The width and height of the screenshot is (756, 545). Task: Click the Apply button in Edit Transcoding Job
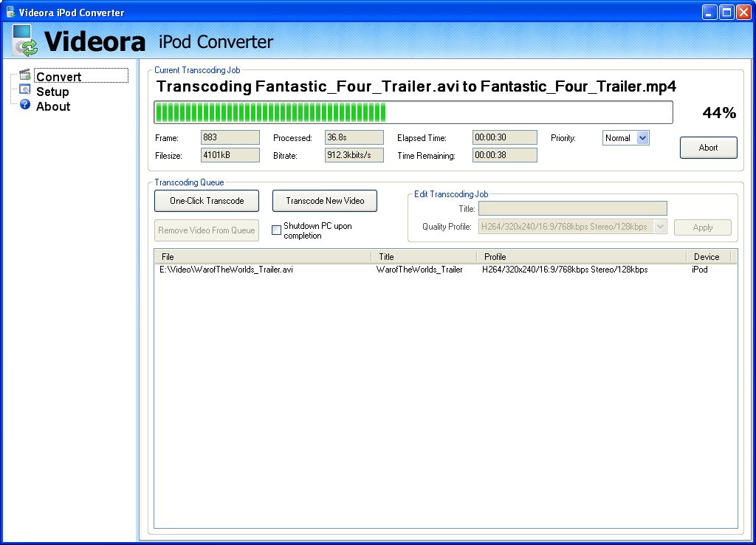click(x=703, y=227)
